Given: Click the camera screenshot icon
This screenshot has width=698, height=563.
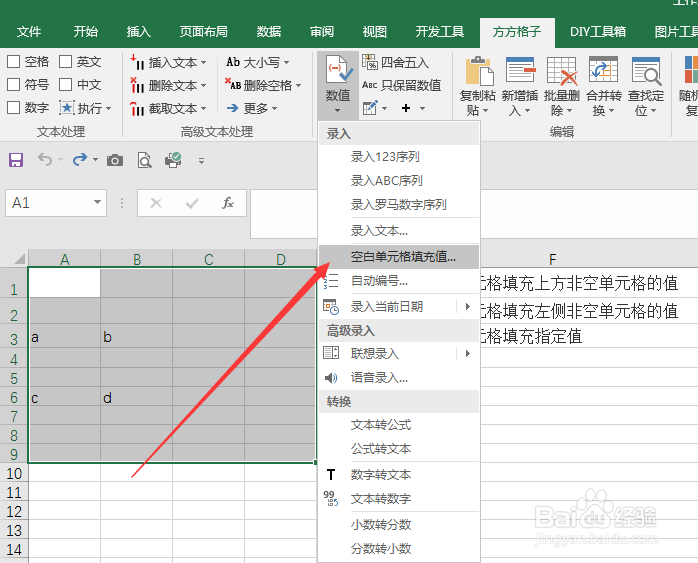Looking at the screenshot, I should [115, 160].
